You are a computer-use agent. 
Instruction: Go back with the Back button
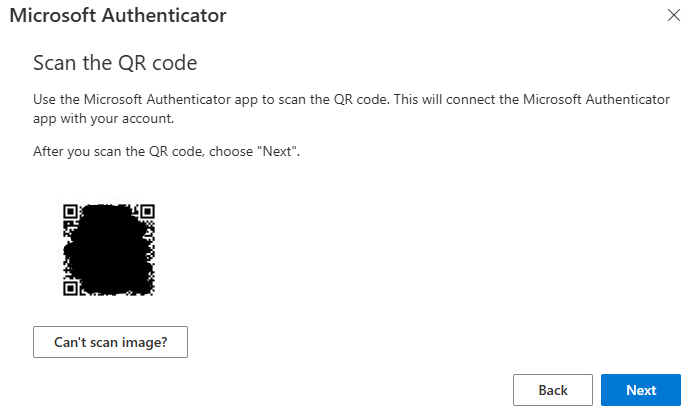[x=553, y=390]
